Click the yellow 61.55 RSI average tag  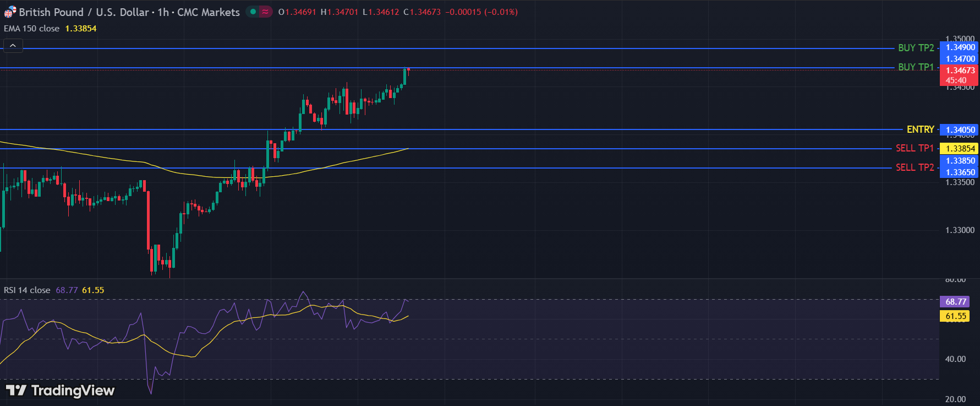[x=955, y=316]
